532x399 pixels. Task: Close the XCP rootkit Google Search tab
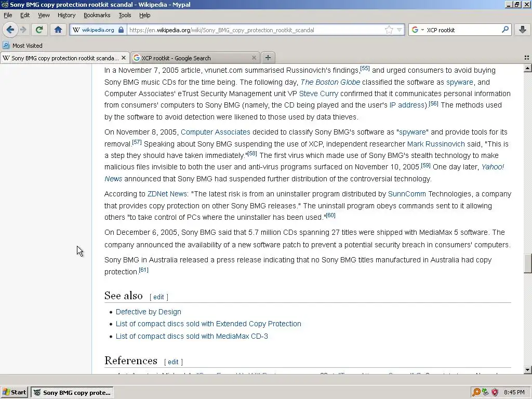(x=254, y=58)
